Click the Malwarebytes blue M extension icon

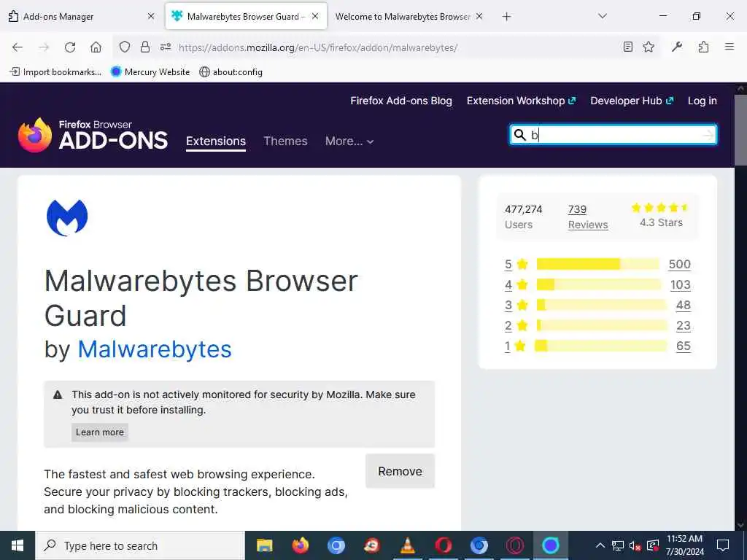67,217
